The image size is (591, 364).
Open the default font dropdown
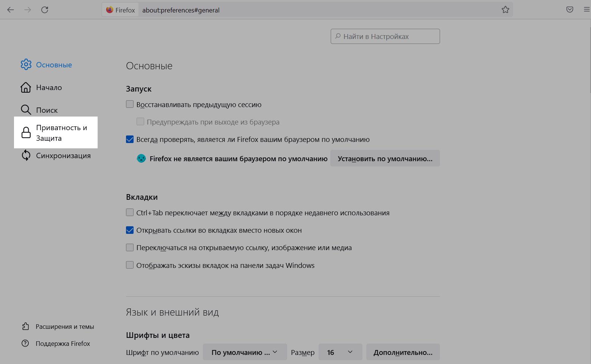(x=244, y=352)
